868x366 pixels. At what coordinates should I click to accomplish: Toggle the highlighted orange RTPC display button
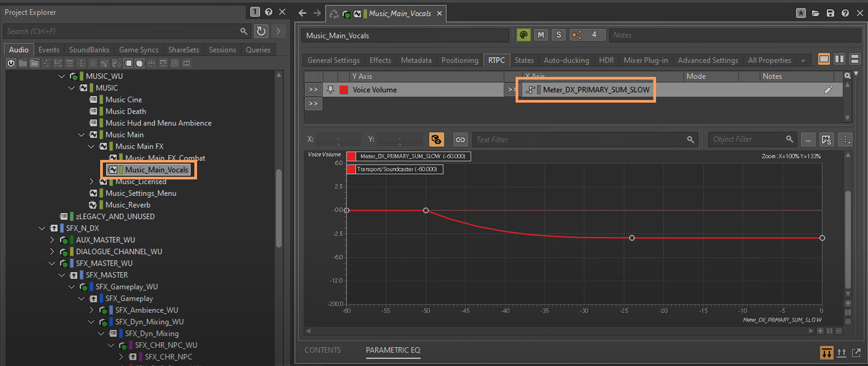point(436,139)
